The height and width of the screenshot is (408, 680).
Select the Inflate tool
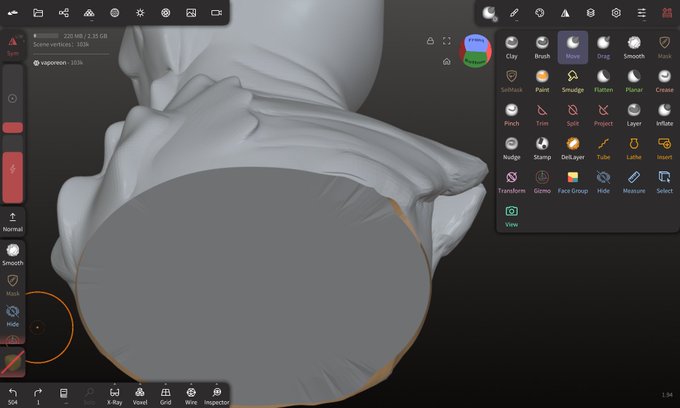[x=664, y=115]
